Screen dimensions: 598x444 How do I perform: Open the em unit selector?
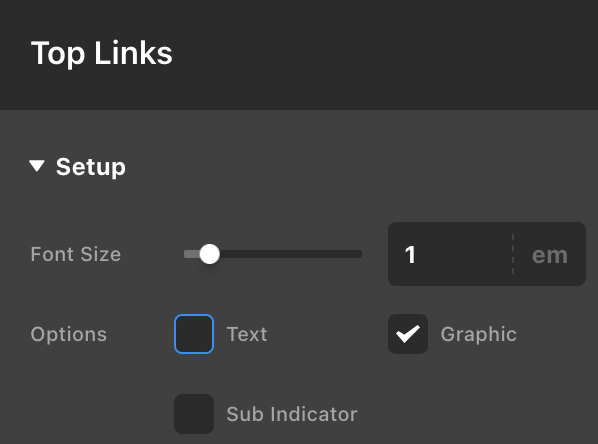tap(550, 255)
